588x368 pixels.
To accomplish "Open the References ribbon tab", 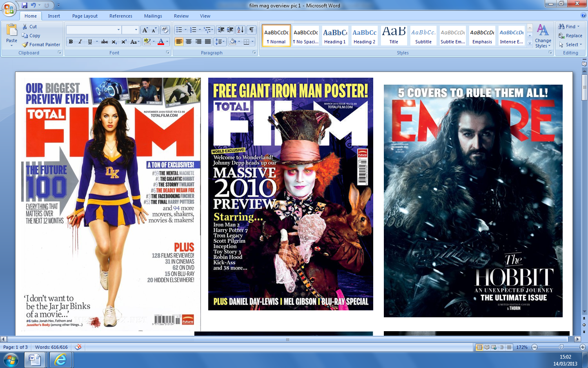I will (x=121, y=16).
